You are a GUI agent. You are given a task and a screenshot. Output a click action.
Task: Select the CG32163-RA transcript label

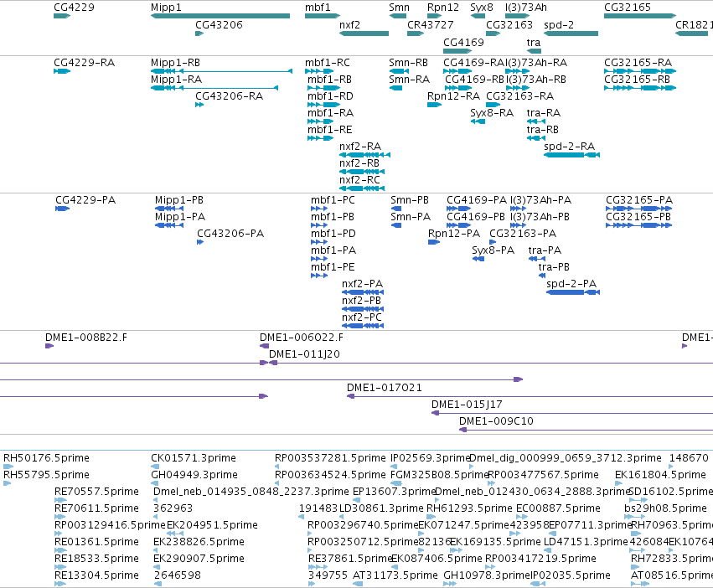click(x=519, y=96)
